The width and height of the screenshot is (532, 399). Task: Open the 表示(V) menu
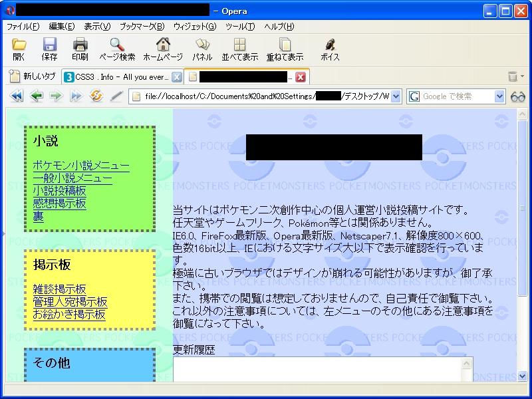97,27
